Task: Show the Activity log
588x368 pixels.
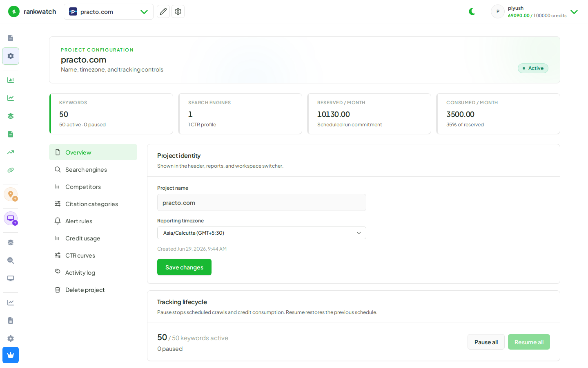Action: [93, 272]
